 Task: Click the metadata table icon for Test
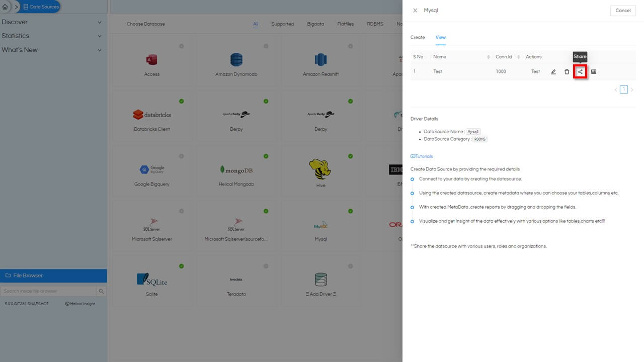[x=594, y=72]
